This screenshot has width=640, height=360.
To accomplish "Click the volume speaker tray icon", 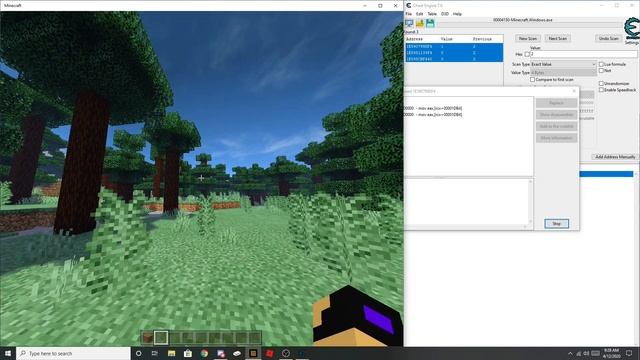I will (x=587, y=353).
